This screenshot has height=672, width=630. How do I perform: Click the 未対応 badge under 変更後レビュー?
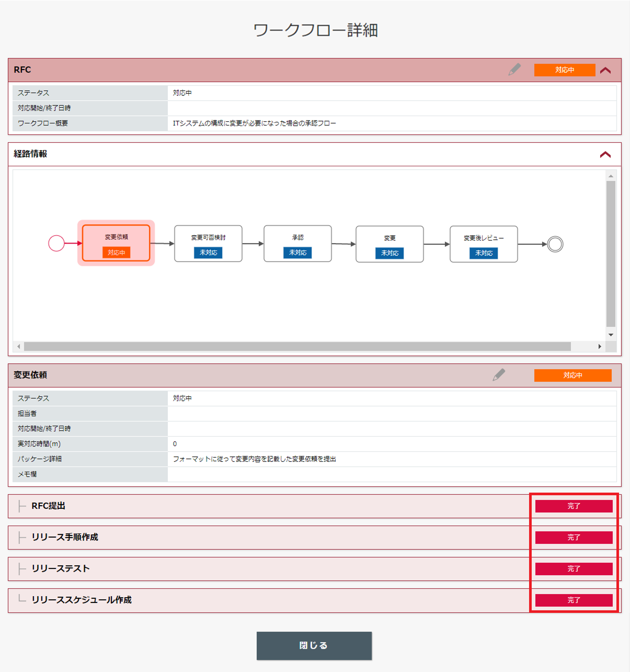click(x=484, y=253)
